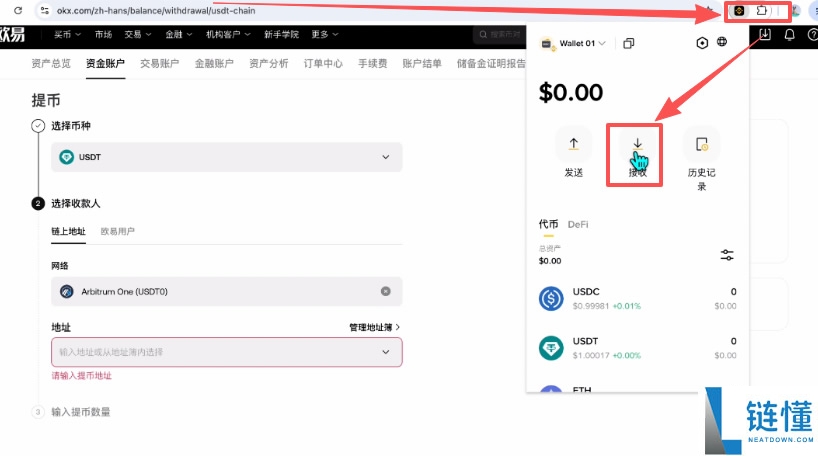
Task: Switch to the 资产总览 tab
Action: (51, 64)
